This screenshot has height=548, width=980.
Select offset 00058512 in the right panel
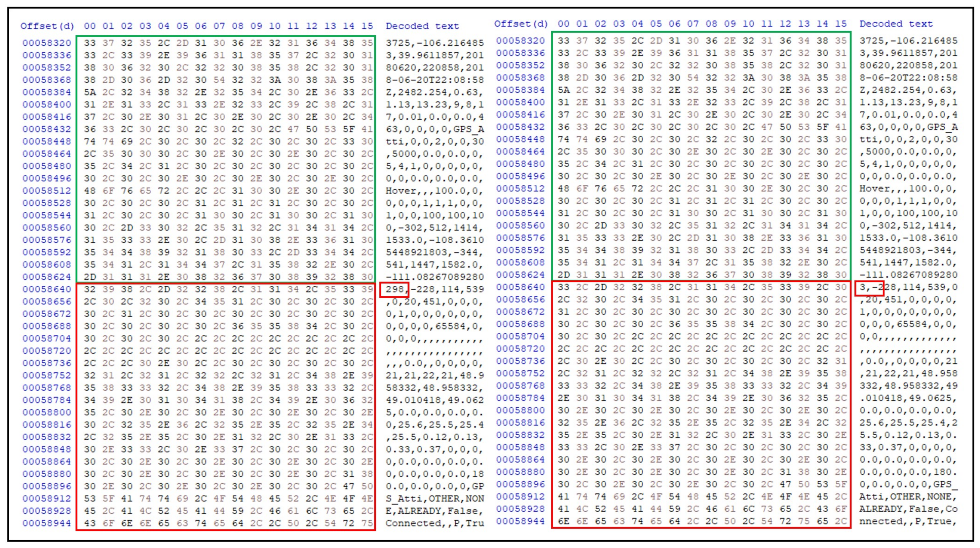pyautogui.click(x=520, y=188)
